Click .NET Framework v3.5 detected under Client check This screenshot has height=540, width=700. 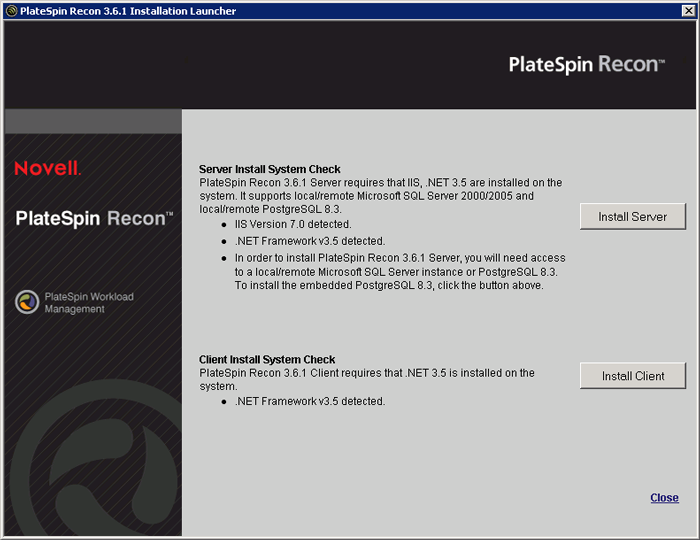[310, 401]
